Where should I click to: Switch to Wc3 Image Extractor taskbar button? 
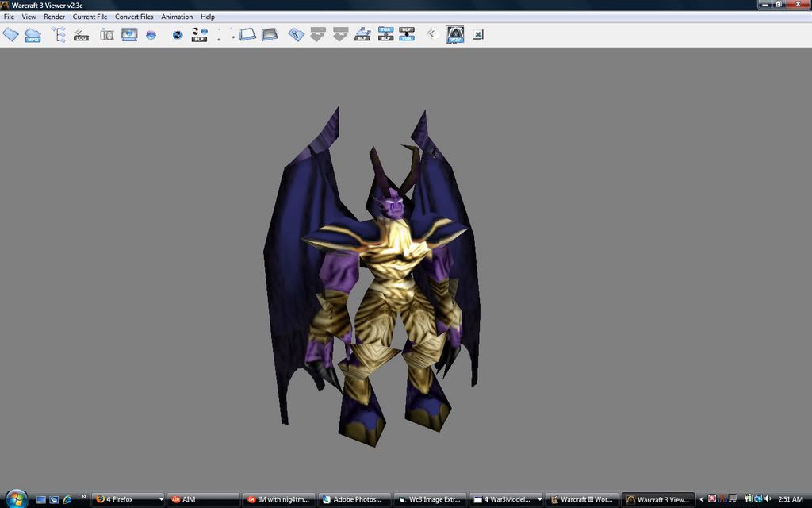pos(430,500)
